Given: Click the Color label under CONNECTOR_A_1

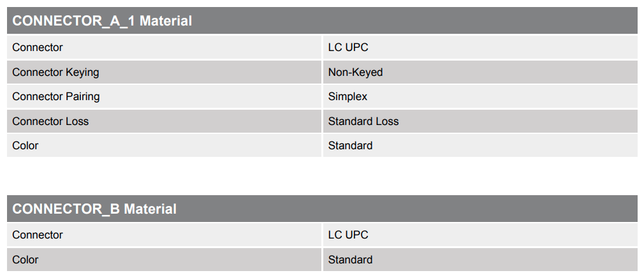Looking at the screenshot, I should tap(26, 145).
